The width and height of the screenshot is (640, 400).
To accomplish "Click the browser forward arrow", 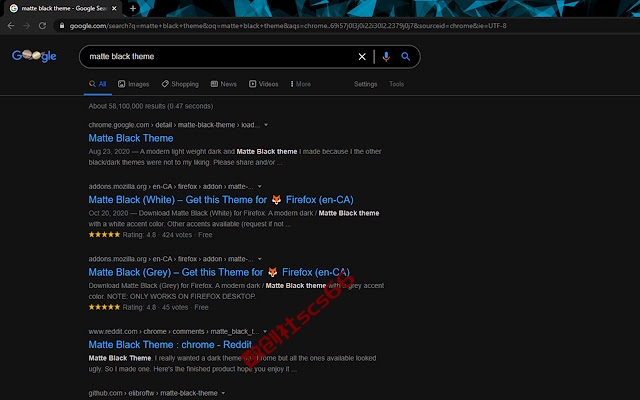I will point(27,26).
